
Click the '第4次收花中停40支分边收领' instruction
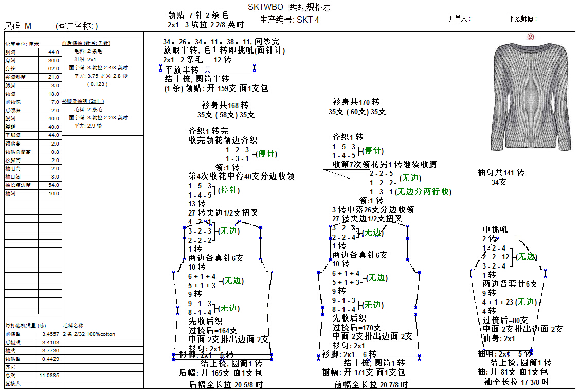click(x=241, y=176)
